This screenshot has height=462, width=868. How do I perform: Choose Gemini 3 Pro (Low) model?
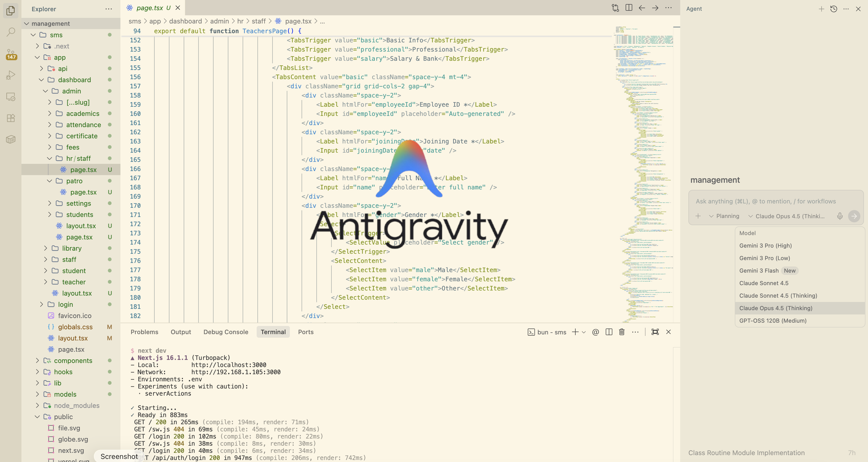(x=800, y=258)
